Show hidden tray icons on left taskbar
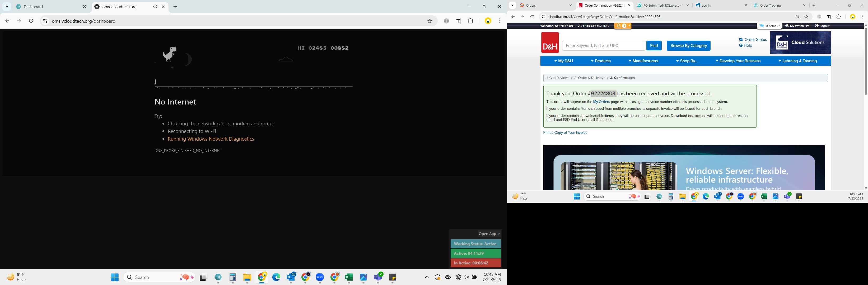868x285 pixels. pyautogui.click(x=427, y=277)
